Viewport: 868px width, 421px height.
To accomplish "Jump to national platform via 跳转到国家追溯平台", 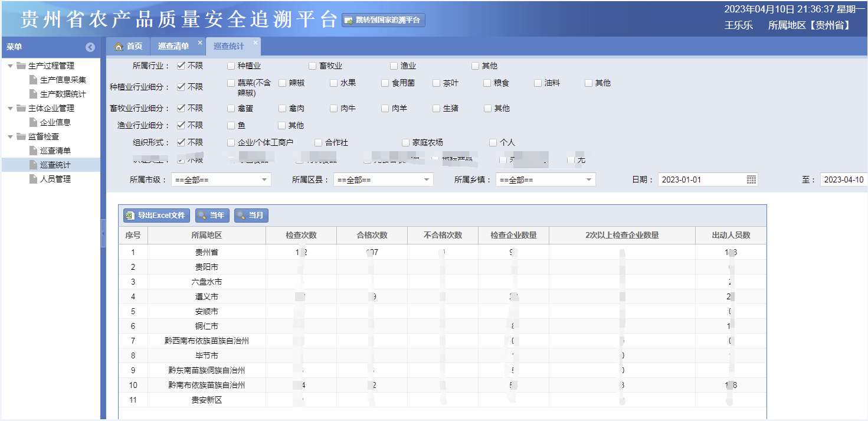I will click(384, 20).
